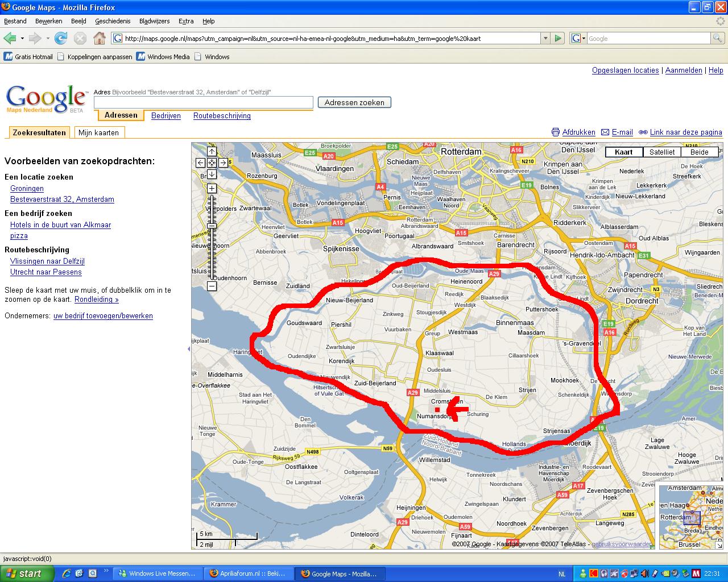Open the Extra menu

[186, 21]
